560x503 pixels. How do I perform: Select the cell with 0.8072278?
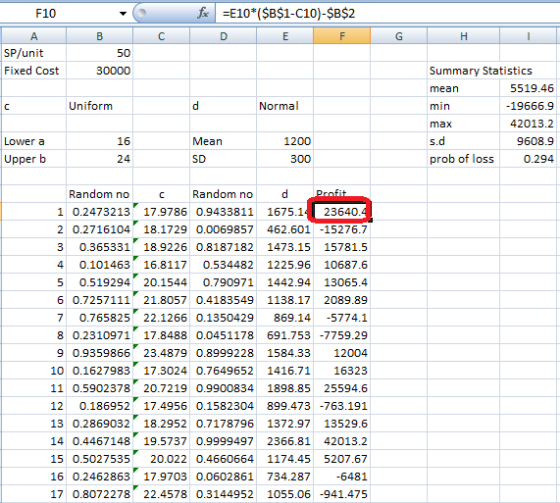(x=99, y=494)
